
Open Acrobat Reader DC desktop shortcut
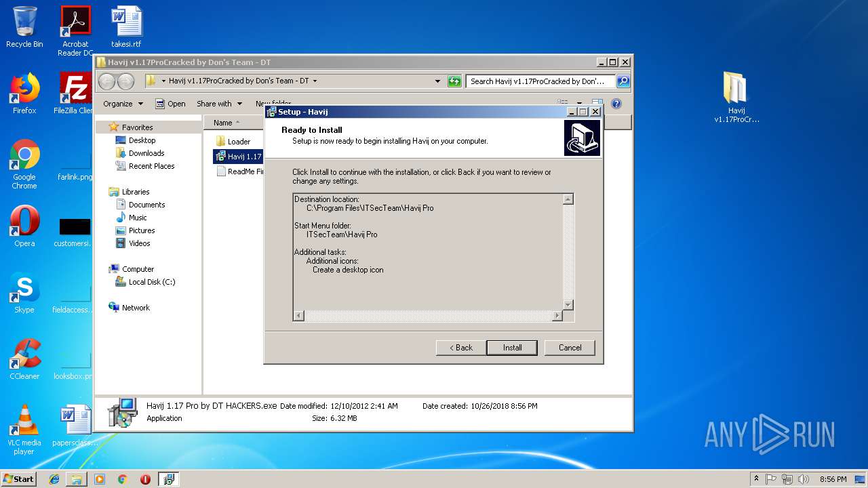point(75,31)
